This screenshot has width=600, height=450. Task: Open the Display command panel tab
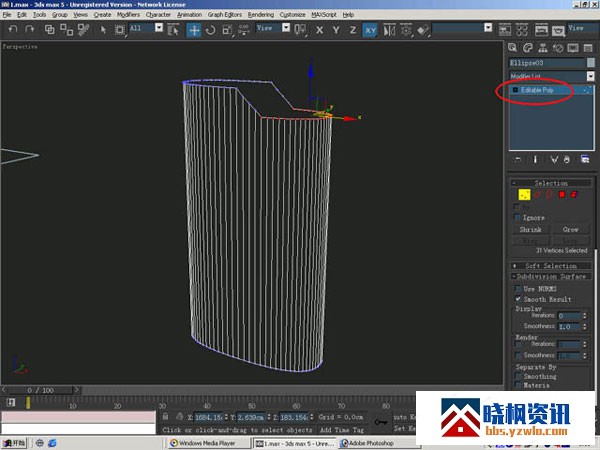point(573,48)
